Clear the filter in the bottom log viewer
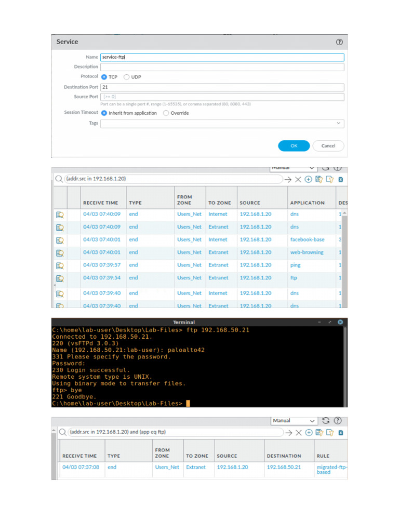Image resolution: width=399 pixels, height=532 pixels. tap(298, 432)
